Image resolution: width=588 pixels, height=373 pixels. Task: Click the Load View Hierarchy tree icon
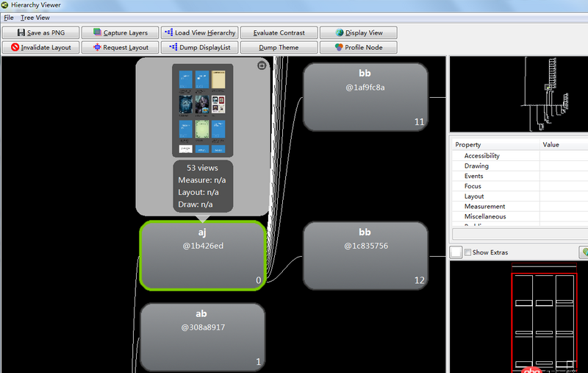(169, 32)
